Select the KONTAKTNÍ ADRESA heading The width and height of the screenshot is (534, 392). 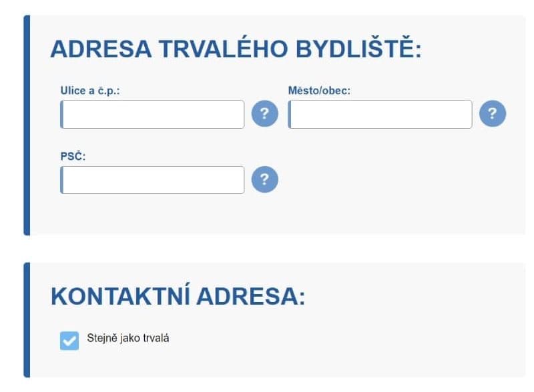pyautogui.click(x=178, y=296)
